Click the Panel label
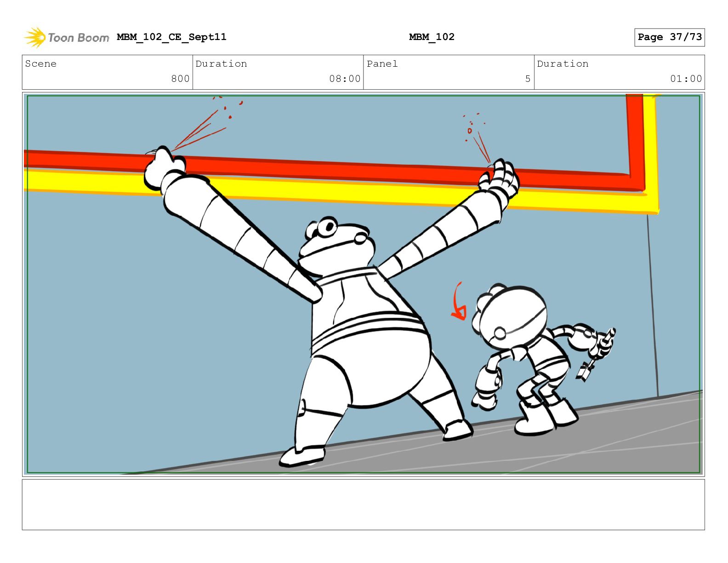 click(382, 63)
